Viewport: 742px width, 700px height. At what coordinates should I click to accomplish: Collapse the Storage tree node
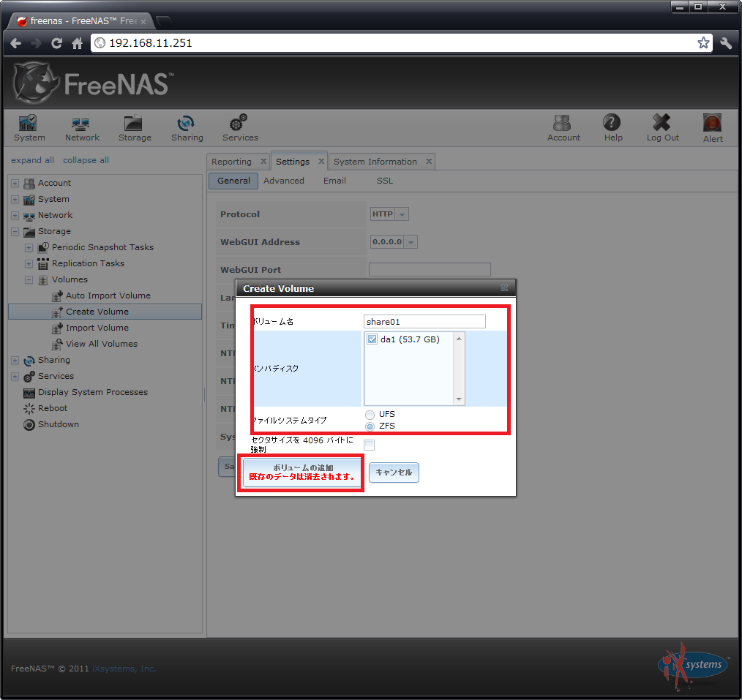(15, 231)
